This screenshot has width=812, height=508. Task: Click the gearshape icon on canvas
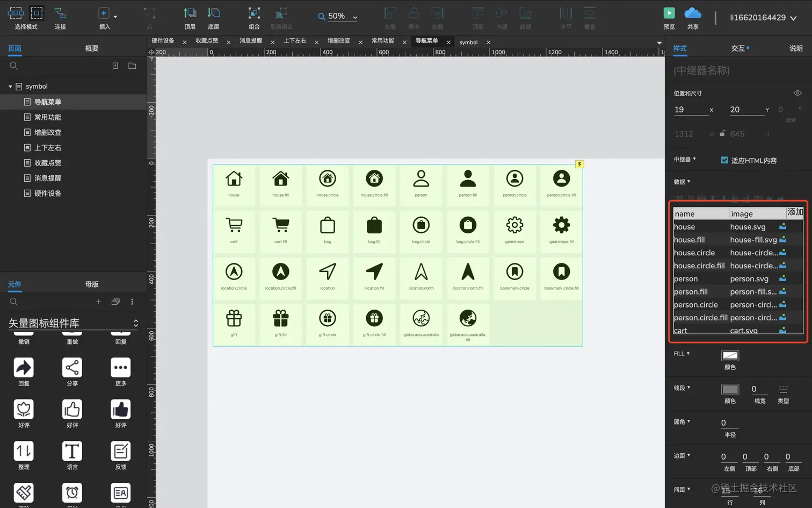click(x=514, y=225)
